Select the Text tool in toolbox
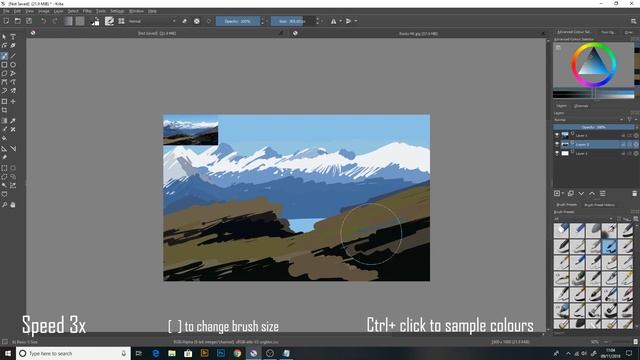Screen dimensions: 640x360 [x=13, y=37]
